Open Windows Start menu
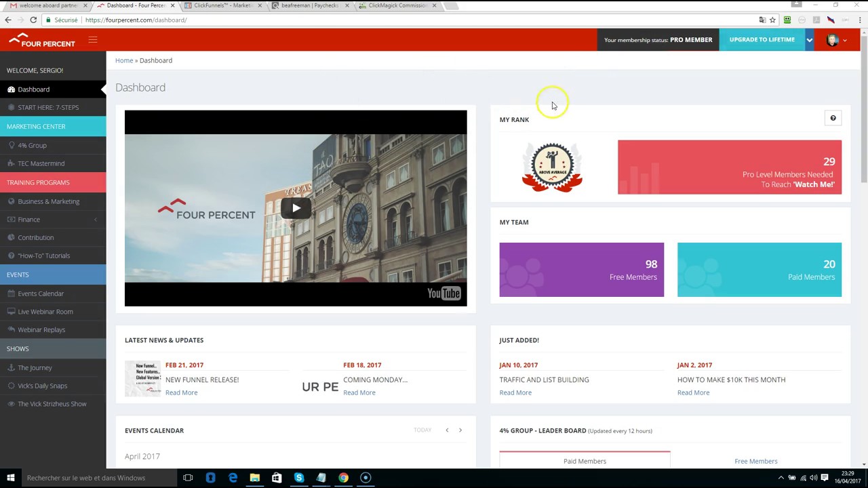Screen dimensions: 868x488 point(10,478)
